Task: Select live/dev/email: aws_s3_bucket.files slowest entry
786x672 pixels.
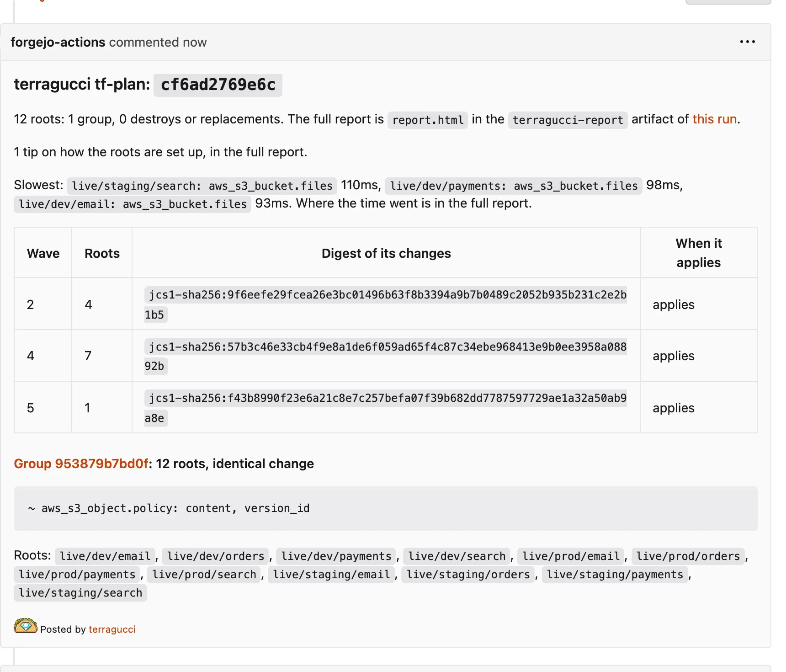Action: coord(133,204)
